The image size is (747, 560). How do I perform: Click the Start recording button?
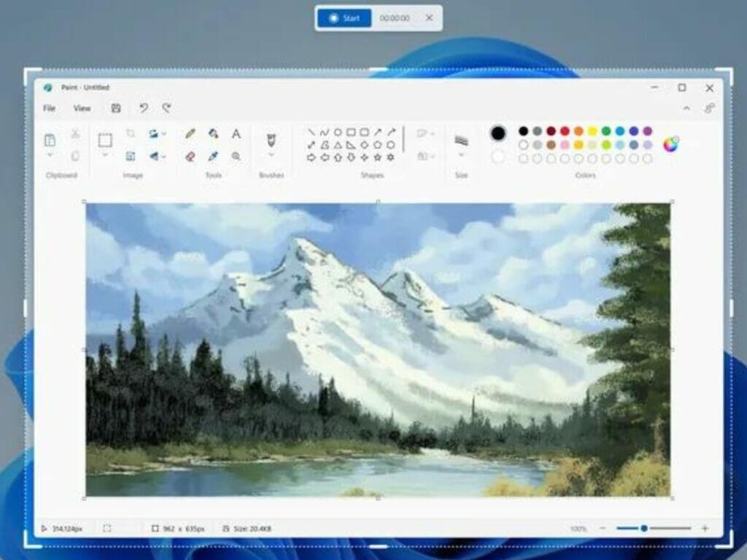(x=344, y=19)
